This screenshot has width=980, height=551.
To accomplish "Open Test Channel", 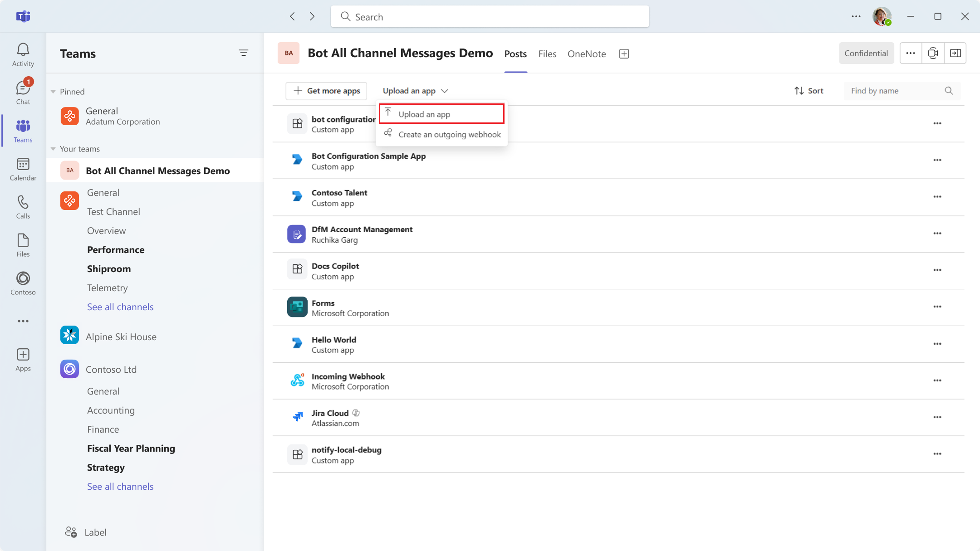I will click(113, 212).
